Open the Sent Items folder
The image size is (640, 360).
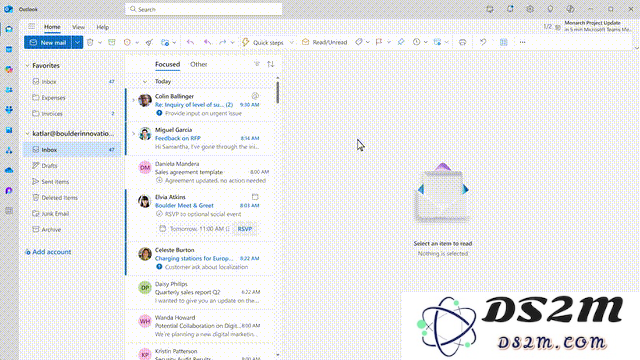click(72, 181)
